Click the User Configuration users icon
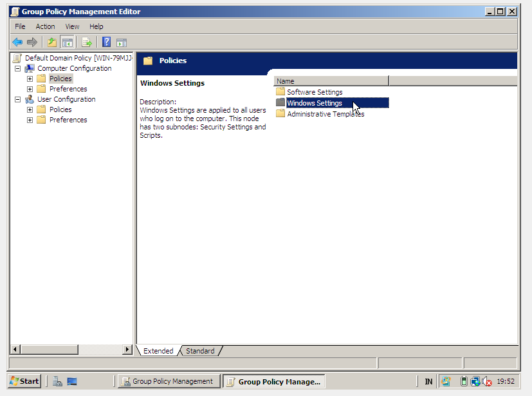 tap(30, 99)
